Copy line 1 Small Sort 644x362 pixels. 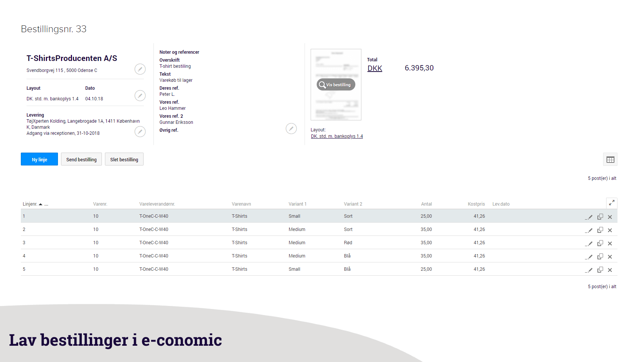coord(600,217)
